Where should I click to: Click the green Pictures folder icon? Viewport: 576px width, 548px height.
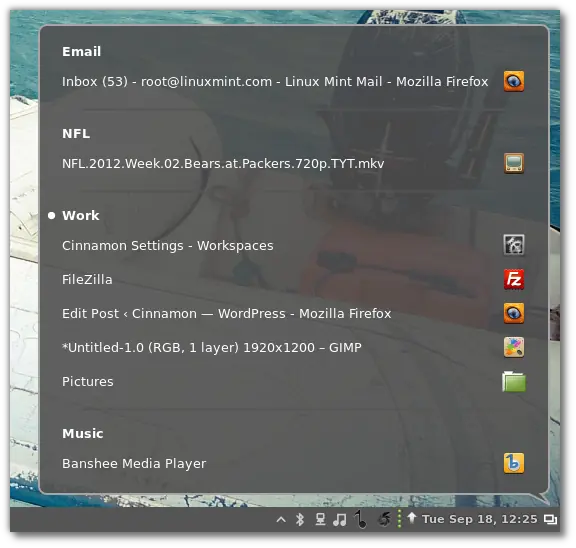click(x=514, y=382)
